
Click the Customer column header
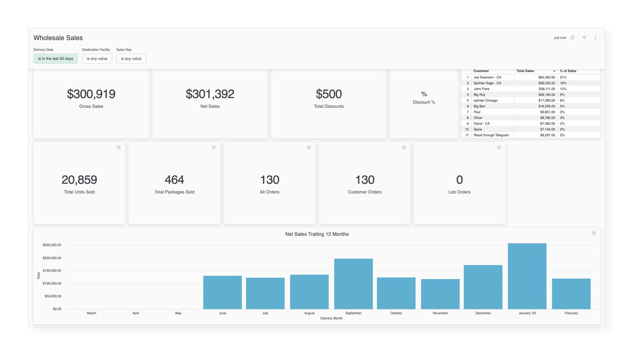(481, 71)
